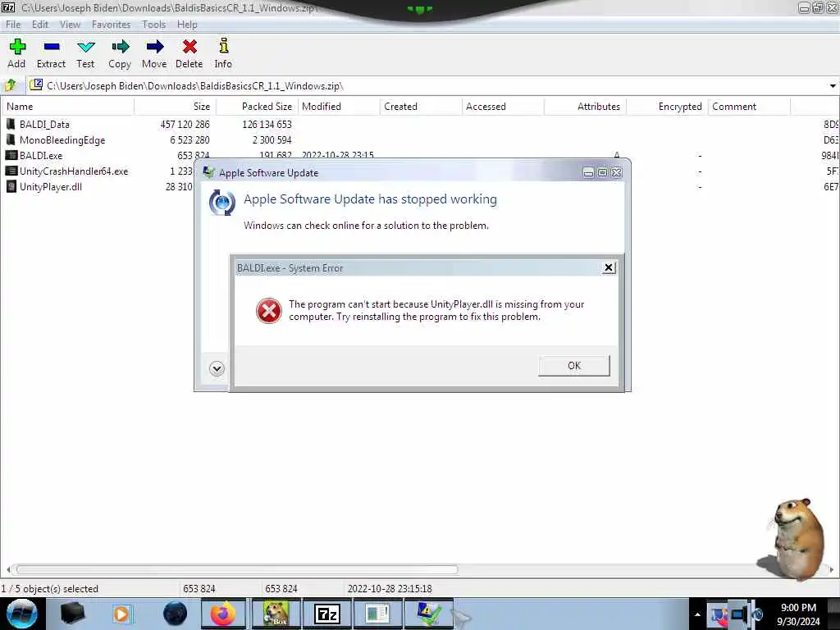Select the UnityCrashHandler64.exe file icon
840x630 pixels.
coord(11,171)
